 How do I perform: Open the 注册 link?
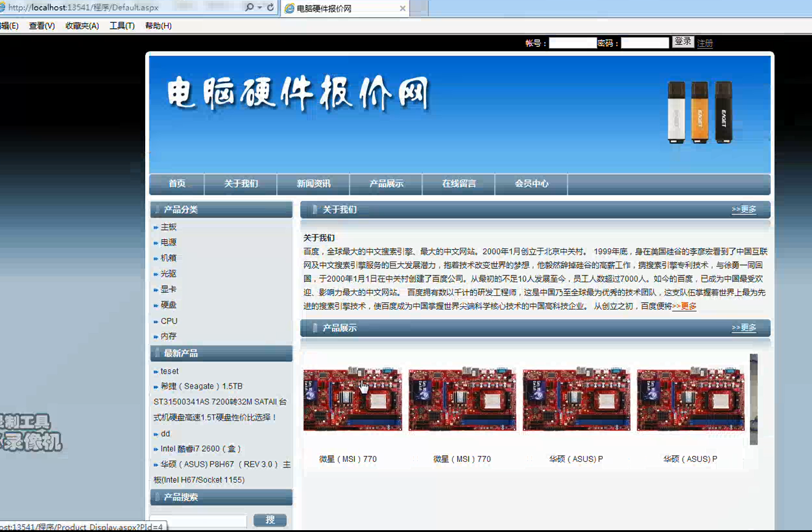point(705,43)
